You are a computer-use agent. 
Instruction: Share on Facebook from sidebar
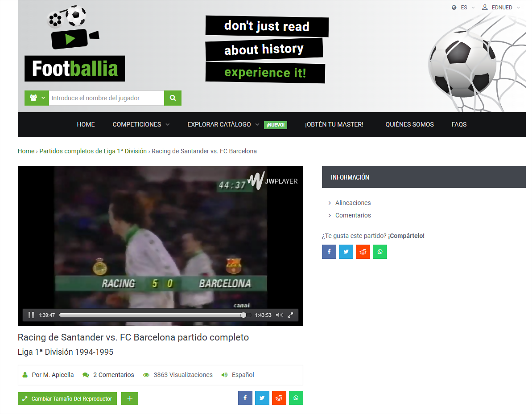(x=329, y=252)
